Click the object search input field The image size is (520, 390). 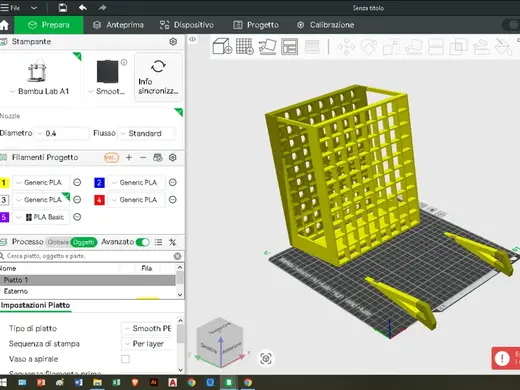(88, 256)
